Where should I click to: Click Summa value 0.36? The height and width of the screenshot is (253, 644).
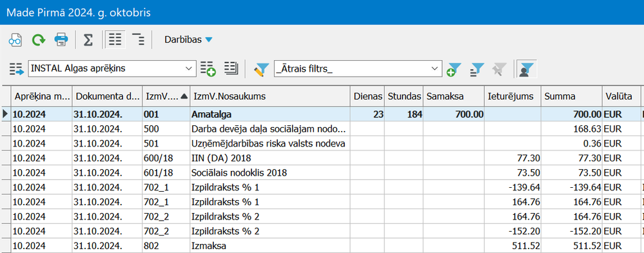pyautogui.click(x=572, y=143)
